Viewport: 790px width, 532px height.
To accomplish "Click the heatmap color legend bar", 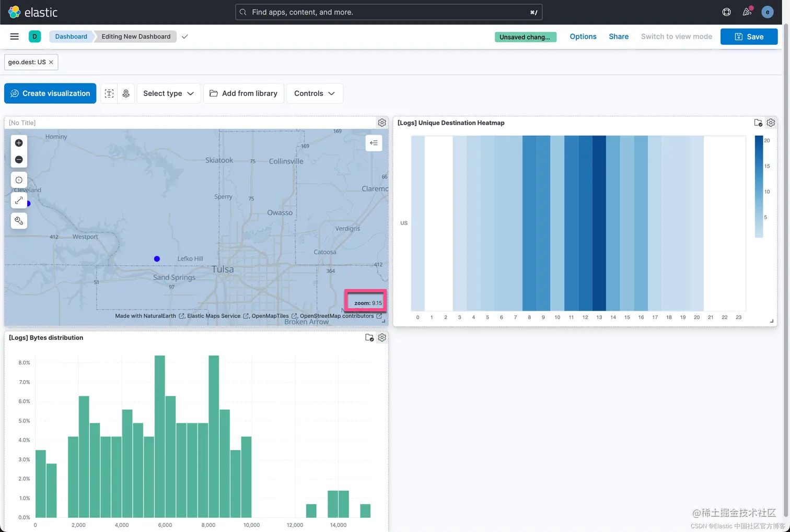I will click(x=759, y=187).
